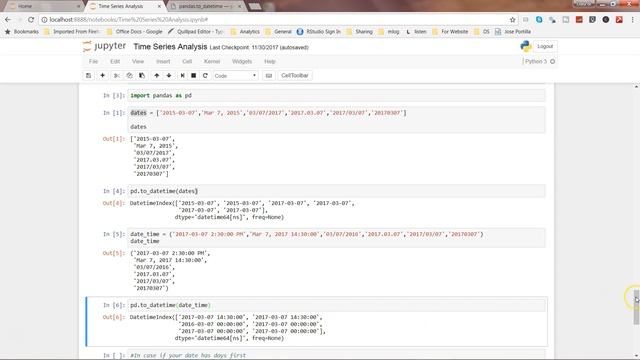Click the page vertical scrollbar thumb

pos(636,307)
